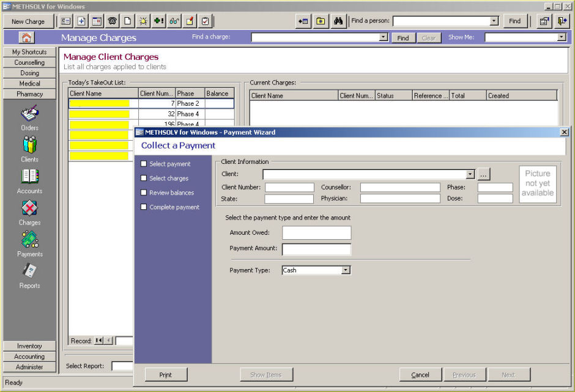Select the Accounting sidebar section
Image resolution: width=575 pixels, height=392 pixels.
(29, 357)
